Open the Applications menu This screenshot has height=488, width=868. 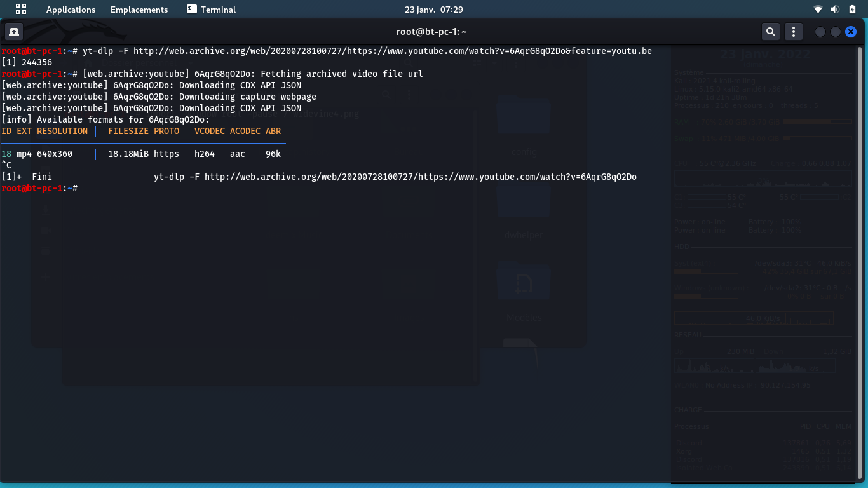(71, 10)
